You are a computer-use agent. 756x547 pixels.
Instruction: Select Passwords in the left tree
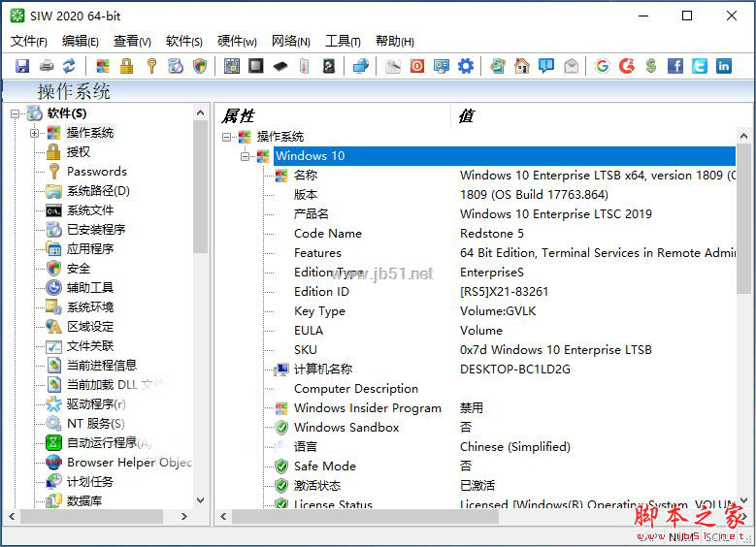(x=97, y=172)
